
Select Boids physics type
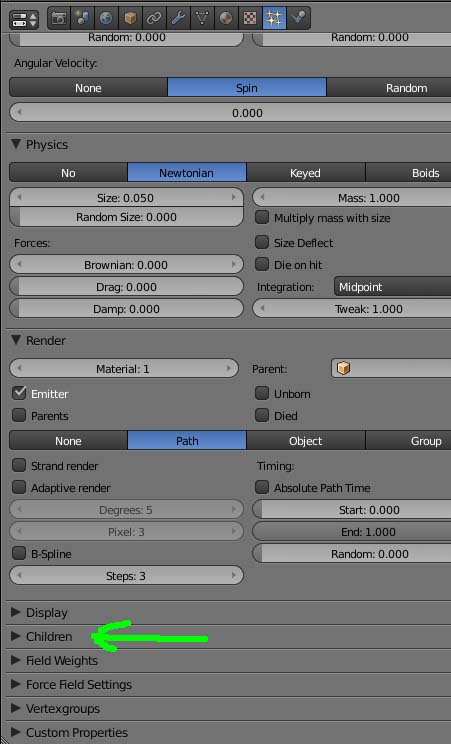408,173
